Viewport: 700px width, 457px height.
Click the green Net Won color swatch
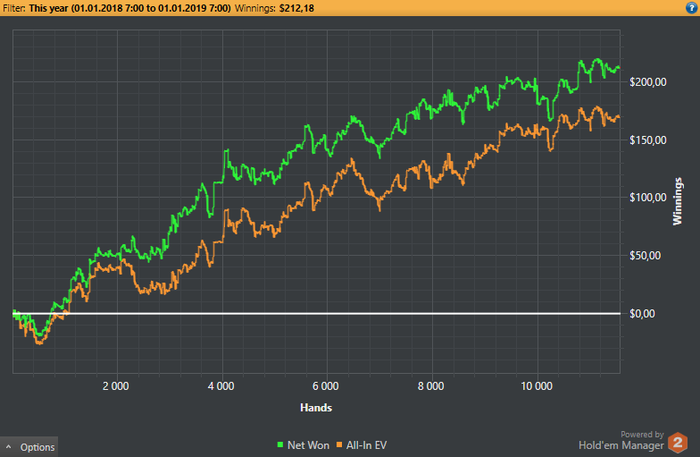(x=280, y=445)
